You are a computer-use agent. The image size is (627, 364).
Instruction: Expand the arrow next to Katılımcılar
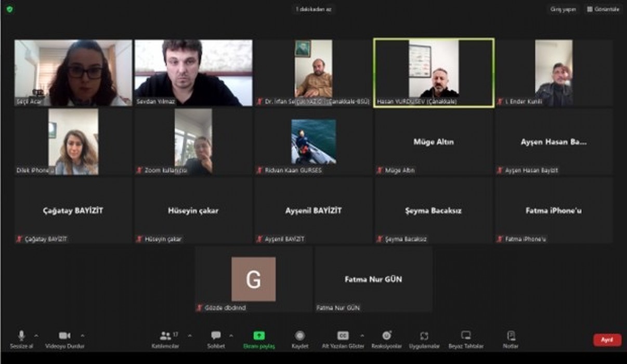(x=189, y=335)
